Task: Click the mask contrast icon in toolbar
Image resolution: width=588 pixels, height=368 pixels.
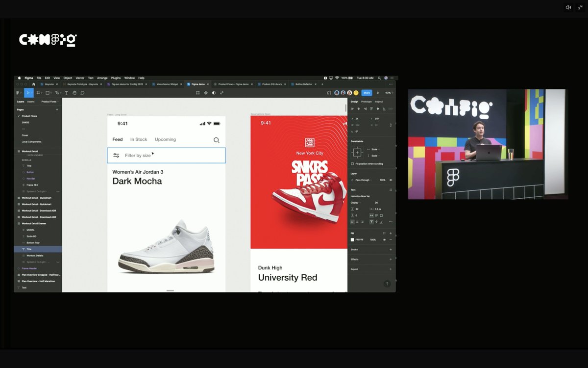Action: pos(214,93)
